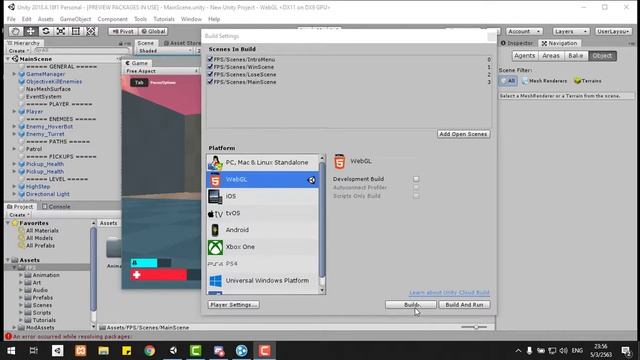640x360 pixels.
Task: Switch to the Bake tab in Navigation
Action: (576, 56)
